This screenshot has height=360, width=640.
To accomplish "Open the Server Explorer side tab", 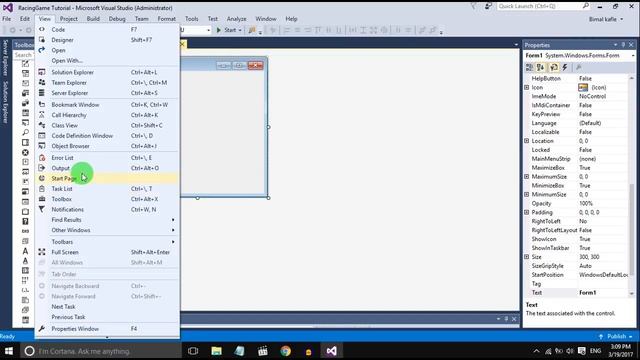I will [x=5, y=58].
